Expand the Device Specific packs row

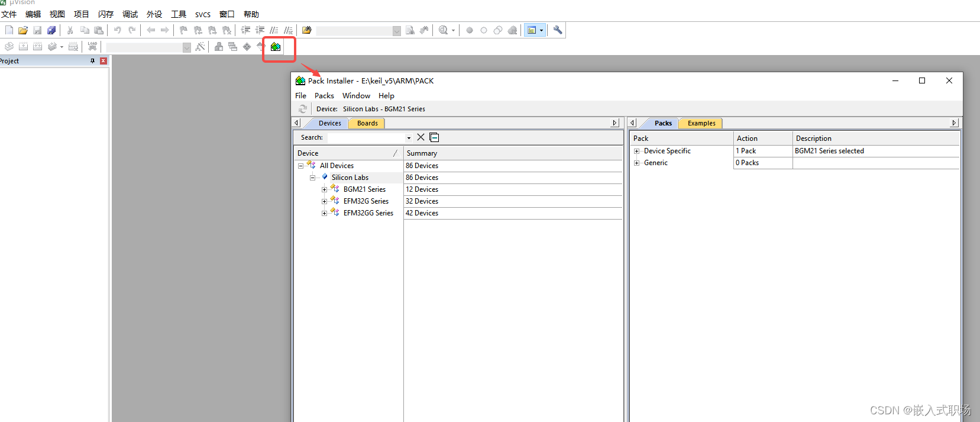[637, 151]
